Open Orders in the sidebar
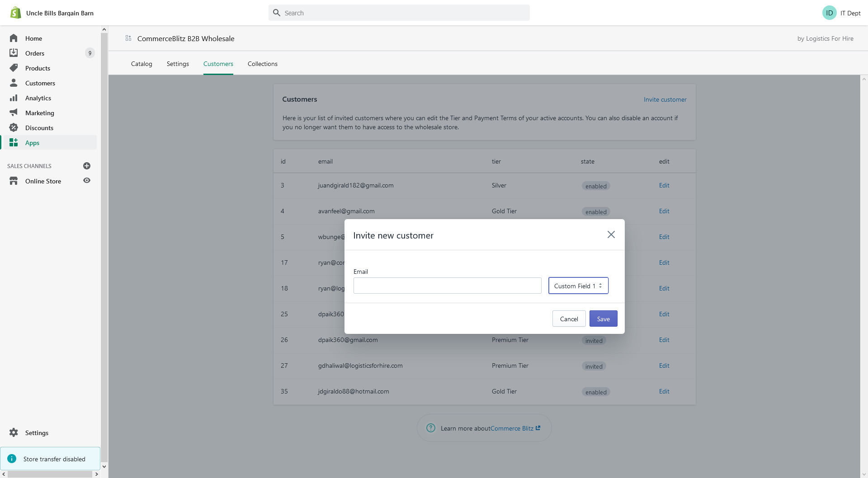This screenshot has height=478, width=868. pyautogui.click(x=35, y=53)
